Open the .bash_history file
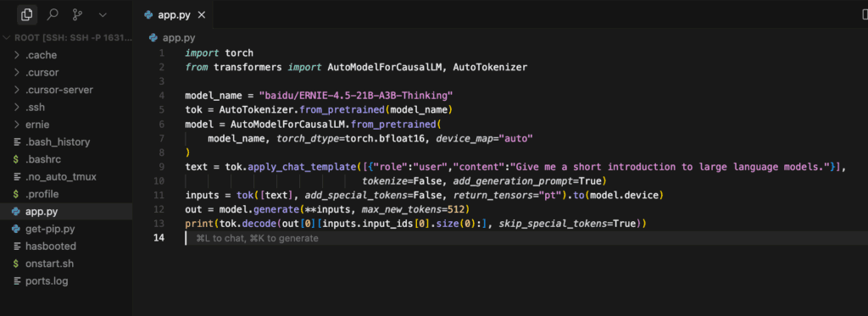This screenshot has width=868, height=316. (x=66, y=142)
